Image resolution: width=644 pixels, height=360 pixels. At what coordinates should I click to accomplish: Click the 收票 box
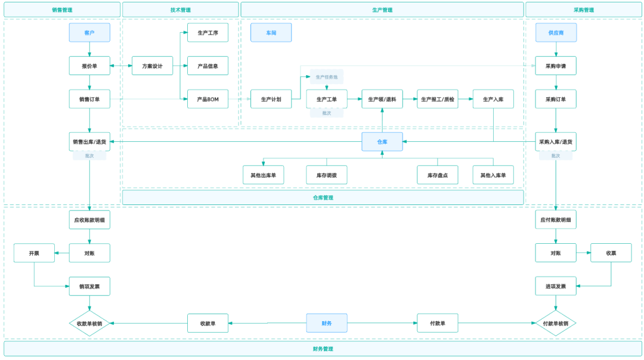tap(611, 253)
